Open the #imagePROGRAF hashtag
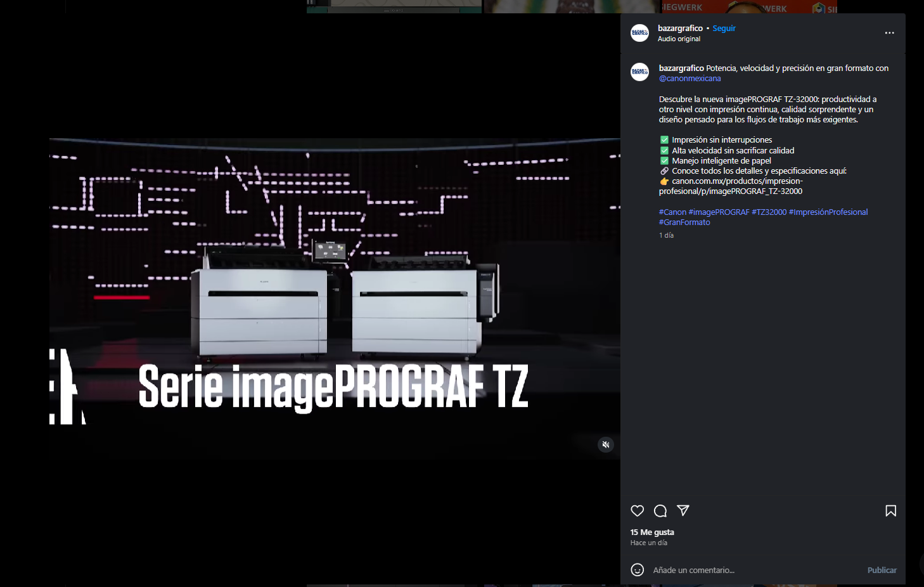 [719, 212]
